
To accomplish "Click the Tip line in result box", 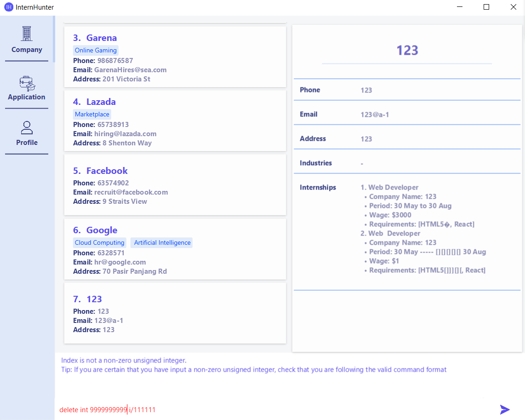I will click(253, 369).
